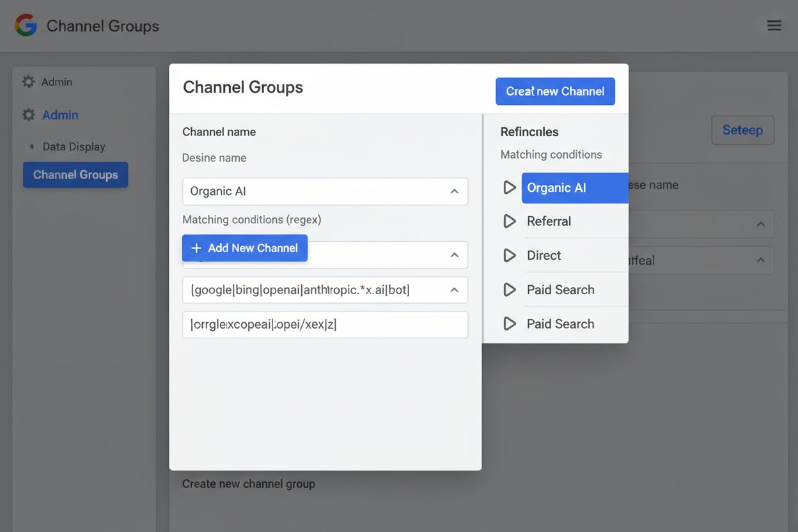Click the triangle beside the second Paid Search
The image size is (798, 532).
(x=509, y=324)
